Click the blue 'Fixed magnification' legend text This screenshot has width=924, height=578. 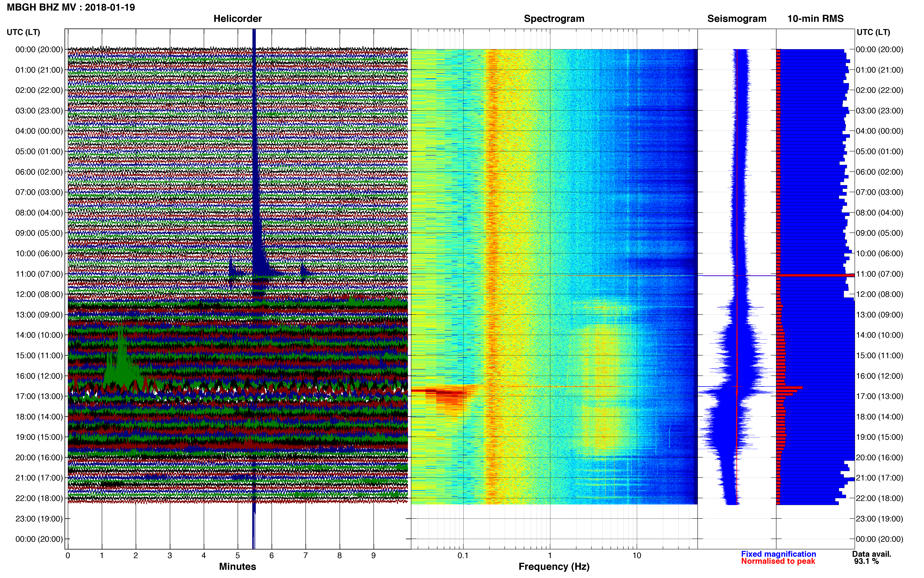coord(778,554)
